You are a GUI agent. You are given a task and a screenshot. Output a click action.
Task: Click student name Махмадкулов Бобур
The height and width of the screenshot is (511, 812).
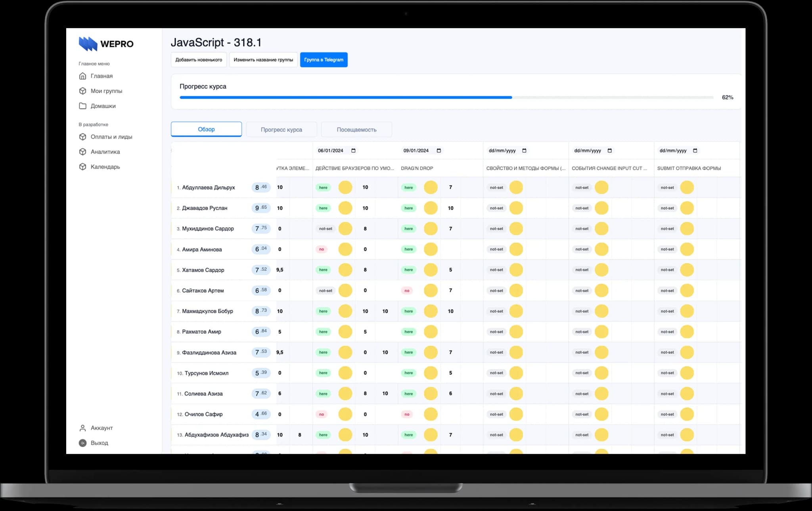[207, 311]
